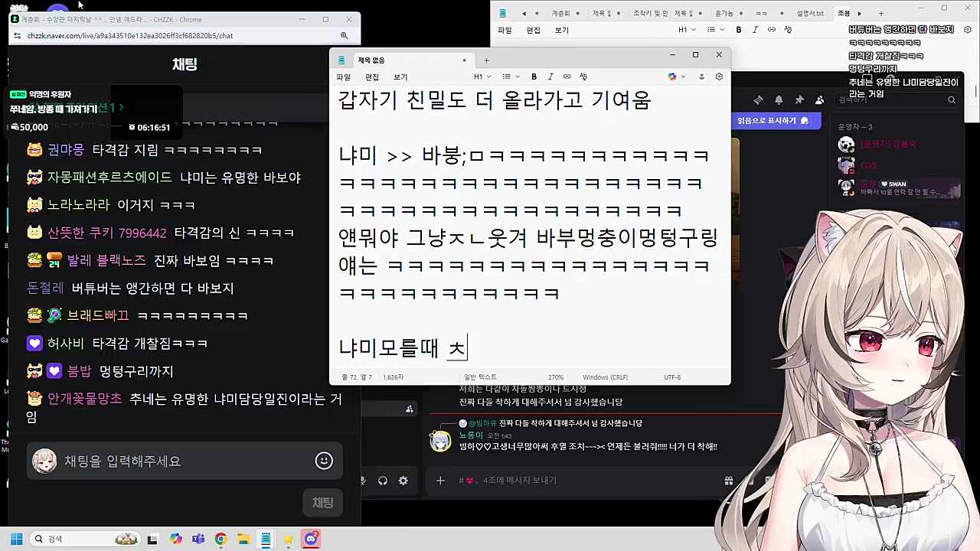The width and height of the screenshot is (980, 551).
Task: Open the search icon in the Chzzk chat window
Action: 344,35
